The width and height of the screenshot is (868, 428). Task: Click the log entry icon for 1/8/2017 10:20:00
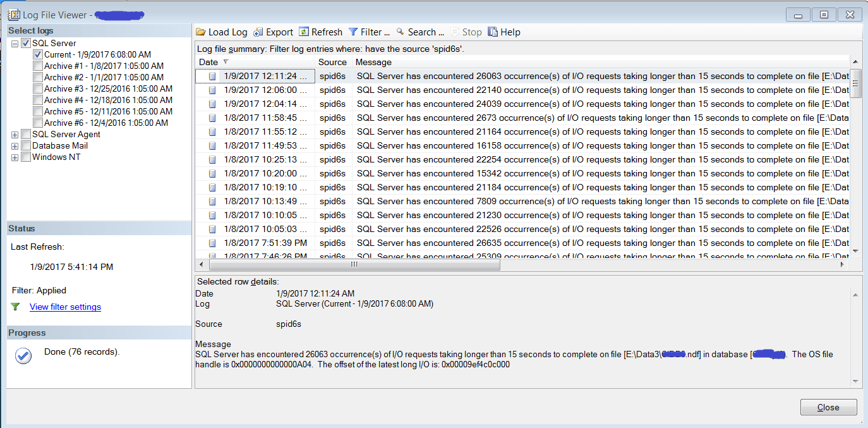click(x=212, y=173)
